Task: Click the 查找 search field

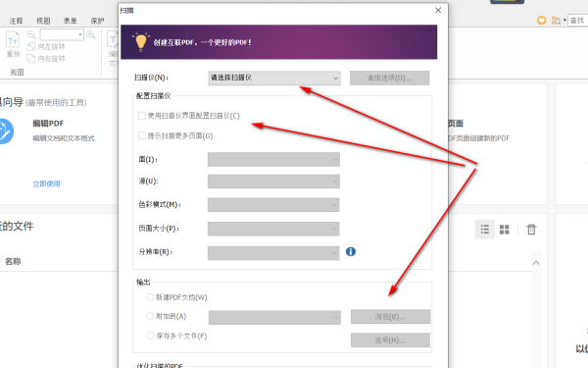Action: pyautogui.click(x=578, y=21)
